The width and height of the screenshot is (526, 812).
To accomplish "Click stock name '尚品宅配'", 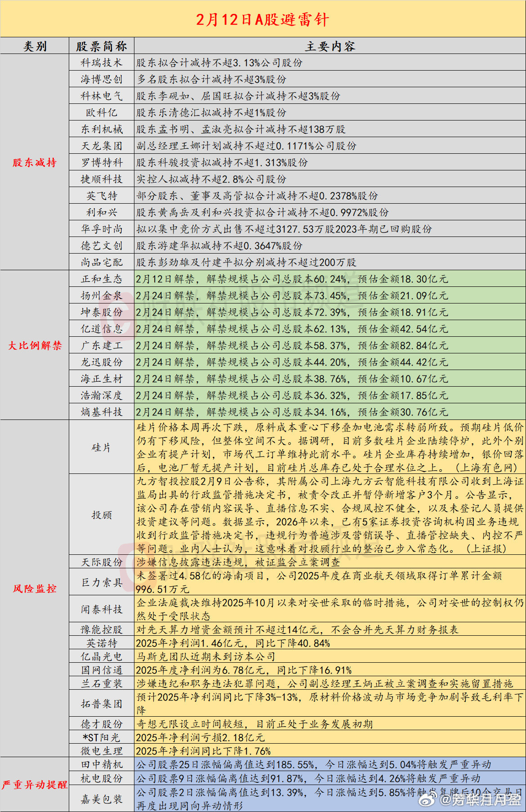I will coord(102,262).
